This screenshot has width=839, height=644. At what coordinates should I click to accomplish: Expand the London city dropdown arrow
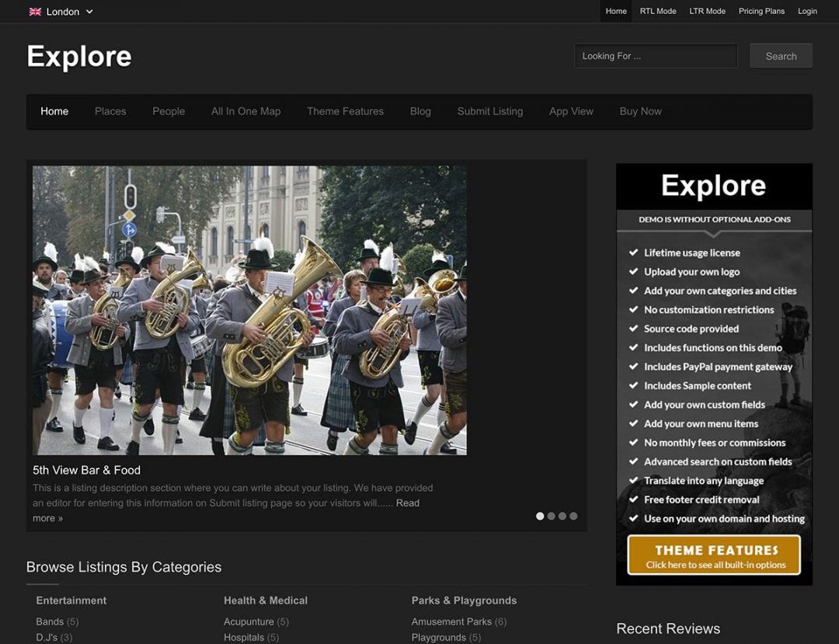click(89, 12)
